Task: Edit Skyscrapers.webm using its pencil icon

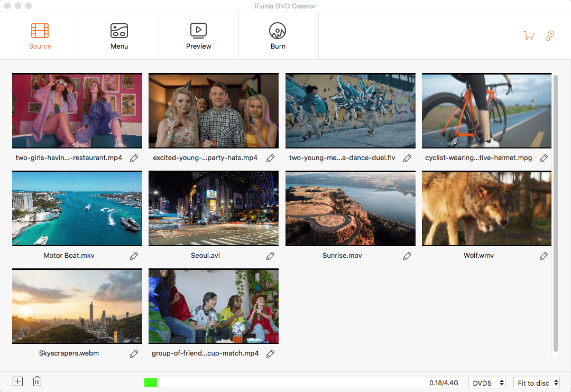Action: (134, 353)
